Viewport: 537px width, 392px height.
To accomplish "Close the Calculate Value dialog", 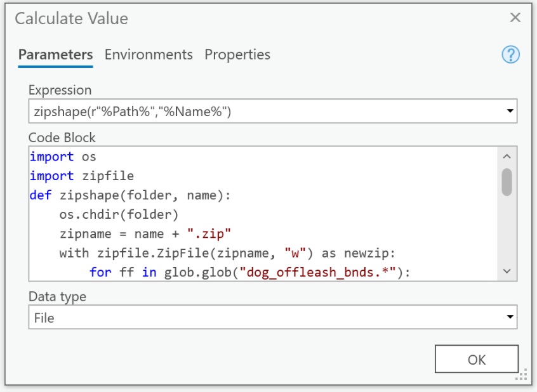I will 515,18.
